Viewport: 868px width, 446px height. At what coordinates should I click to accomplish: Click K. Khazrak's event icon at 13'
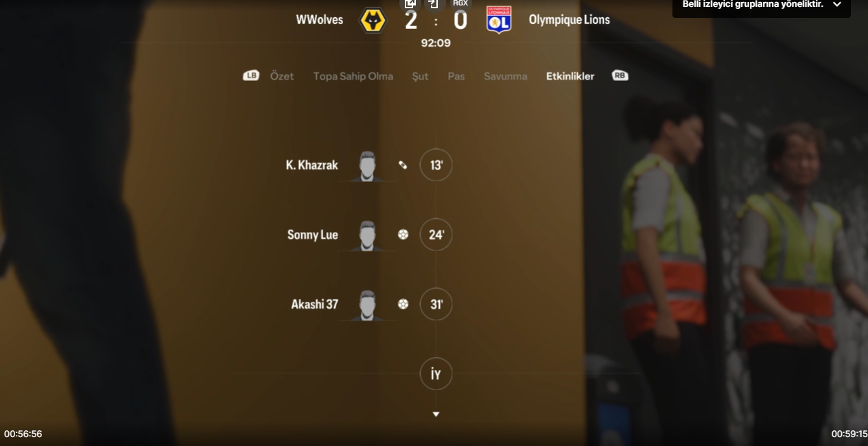click(403, 165)
